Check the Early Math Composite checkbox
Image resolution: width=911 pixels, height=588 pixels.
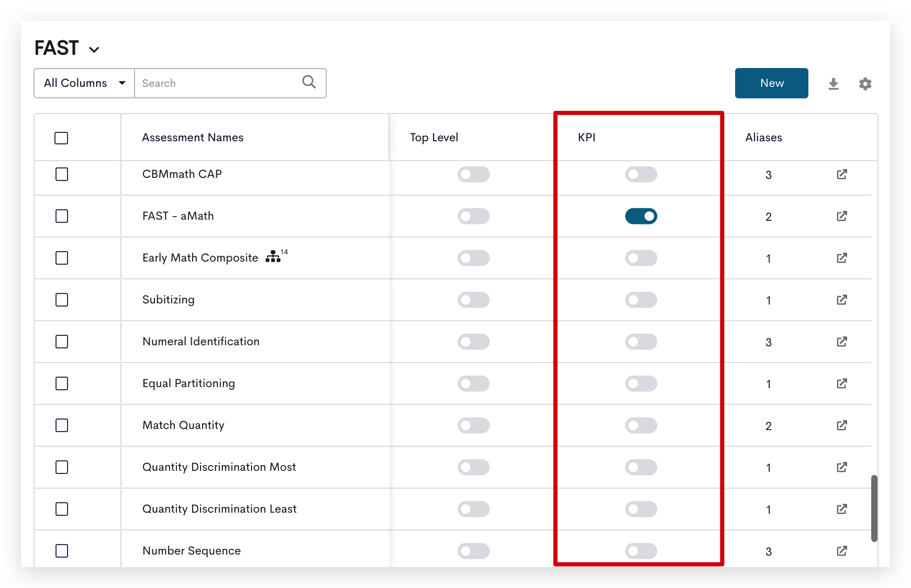coord(62,258)
